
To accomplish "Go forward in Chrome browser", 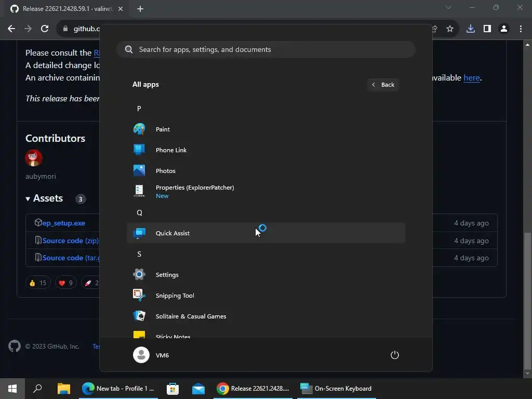I will [28, 29].
